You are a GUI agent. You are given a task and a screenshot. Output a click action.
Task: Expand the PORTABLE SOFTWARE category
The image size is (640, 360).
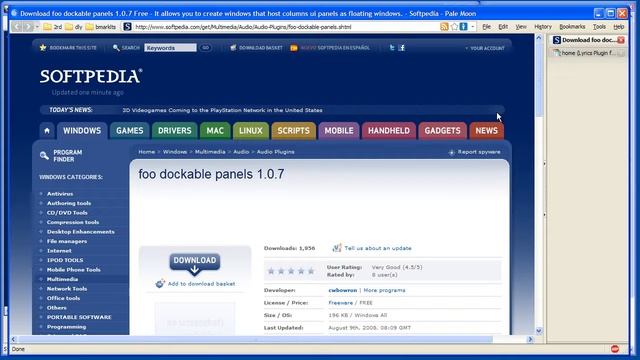pos(79,317)
